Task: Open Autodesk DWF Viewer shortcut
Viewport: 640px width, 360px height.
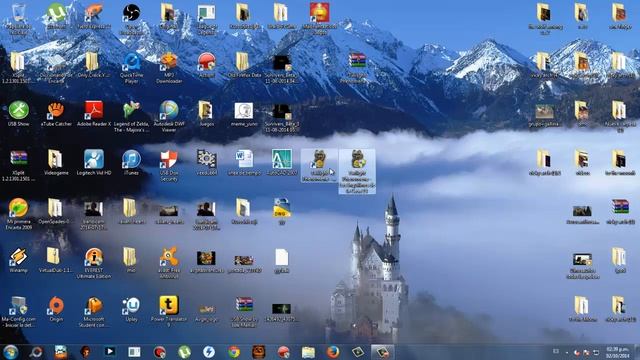Action: [169, 116]
